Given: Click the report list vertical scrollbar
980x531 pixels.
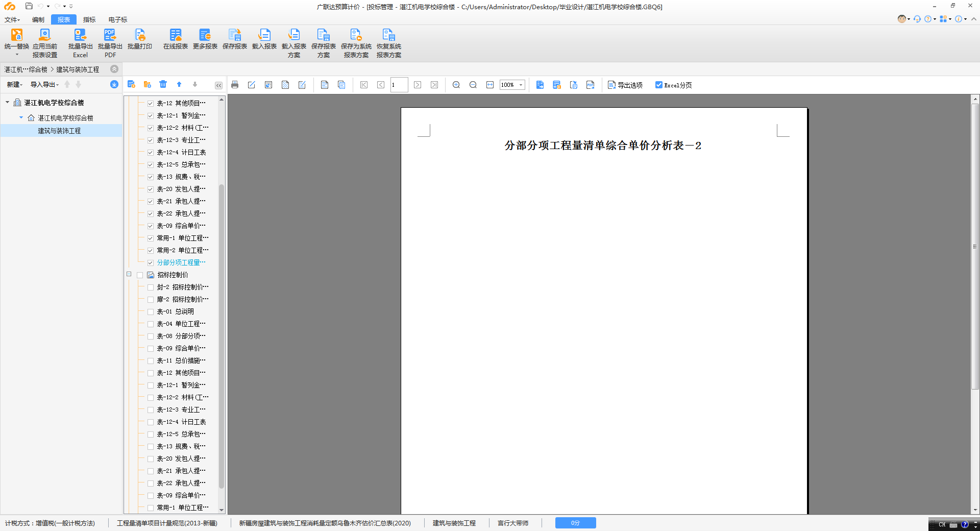Looking at the screenshot, I should pyautogui.click(x=222, y=335).
